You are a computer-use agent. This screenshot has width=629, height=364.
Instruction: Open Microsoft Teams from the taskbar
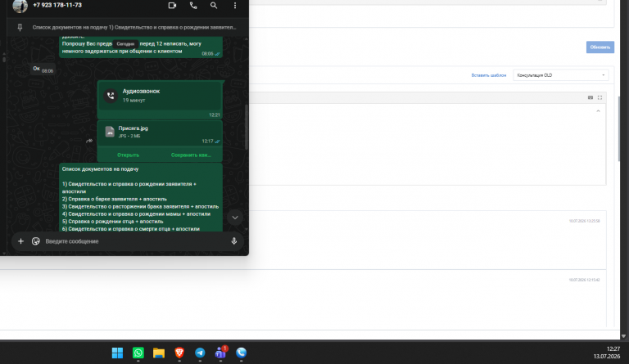220,353
